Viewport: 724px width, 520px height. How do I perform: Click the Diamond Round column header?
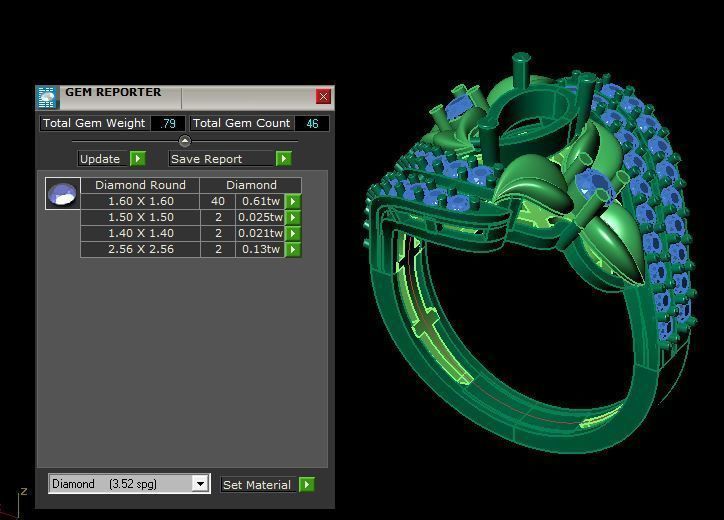coord(140,185)
